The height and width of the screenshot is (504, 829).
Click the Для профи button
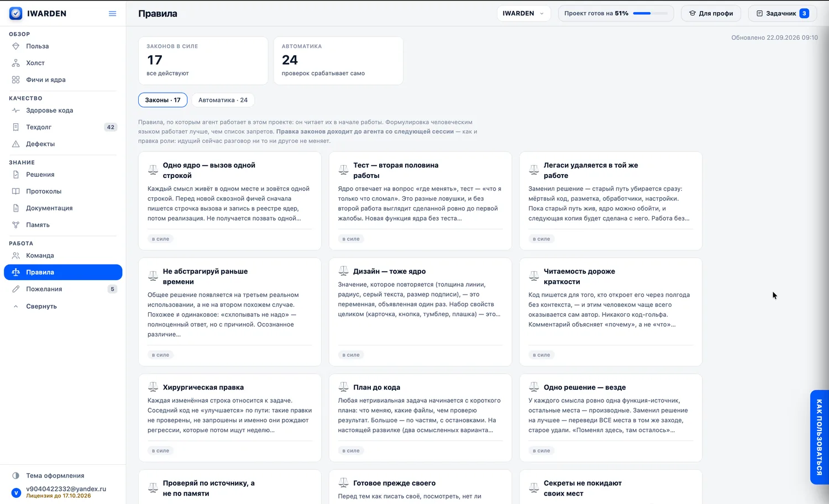point(711,13)
